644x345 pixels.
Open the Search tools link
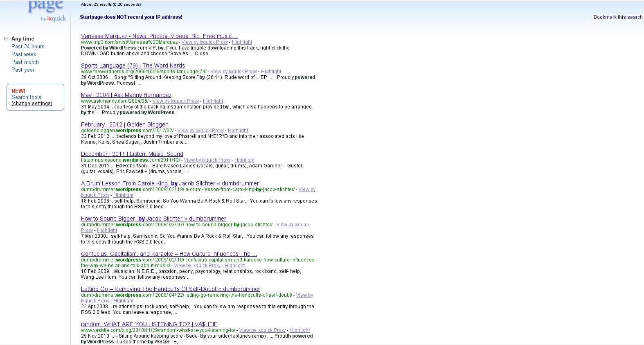point(26,97)
